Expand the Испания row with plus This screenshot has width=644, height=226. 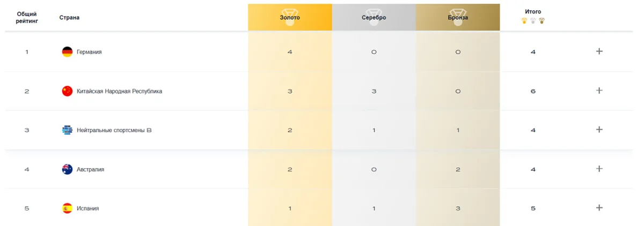point(599,208)
